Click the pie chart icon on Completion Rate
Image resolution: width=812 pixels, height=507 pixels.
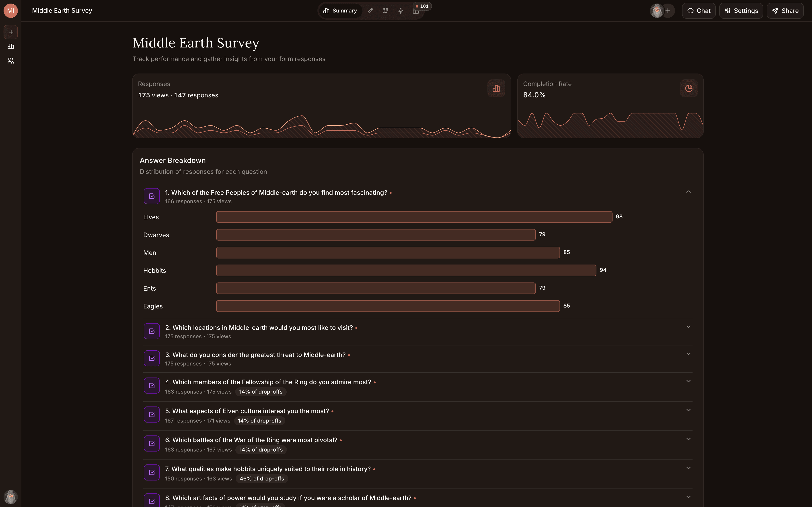click(x=689, y=88)
